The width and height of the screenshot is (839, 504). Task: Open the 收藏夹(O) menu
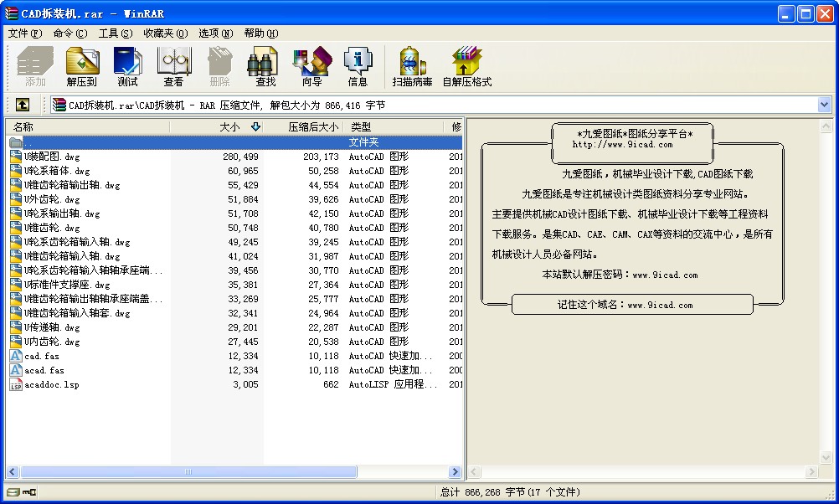[x=165, y=33]
